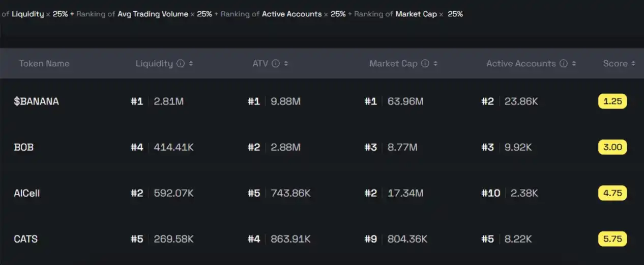Click the 1.25 score badge
The image size is (644, 265).
pos(612,101)
